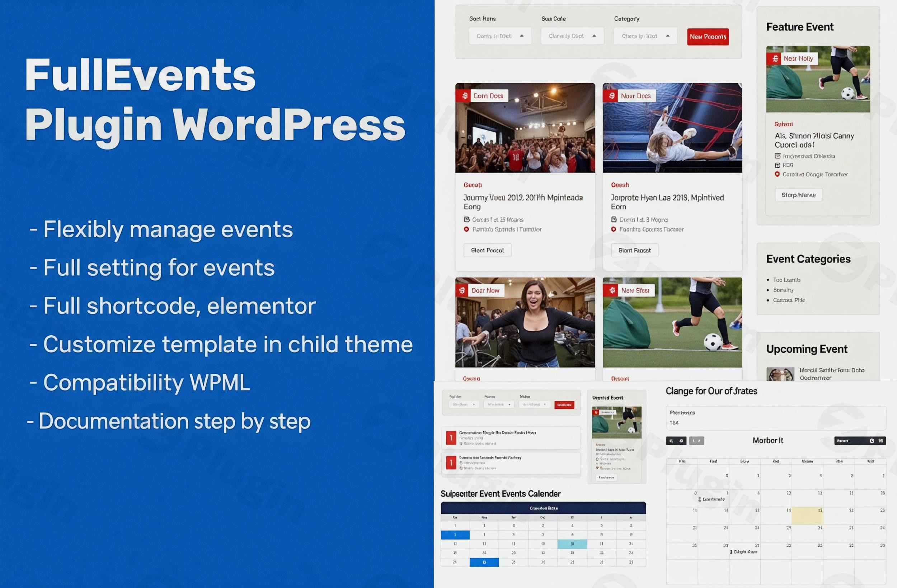The image size is (897, 588).
Task: Click the red icon on the 'Nour Does' badge
Action: pos(612,96)
